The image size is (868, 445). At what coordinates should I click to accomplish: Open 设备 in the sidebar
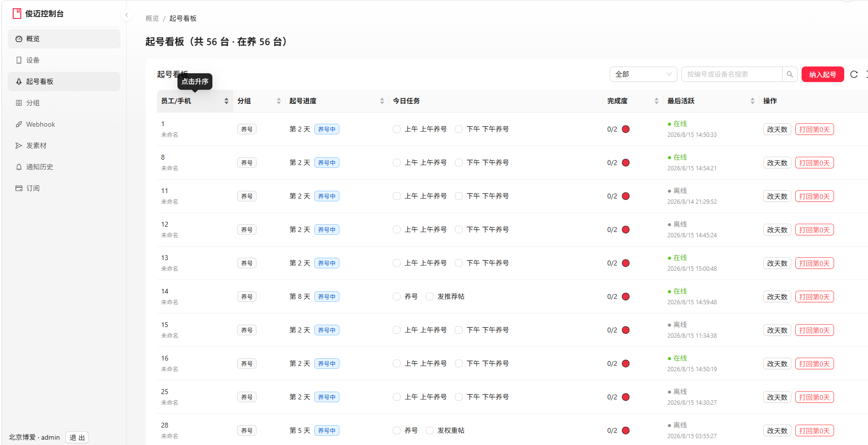(64, 60)
